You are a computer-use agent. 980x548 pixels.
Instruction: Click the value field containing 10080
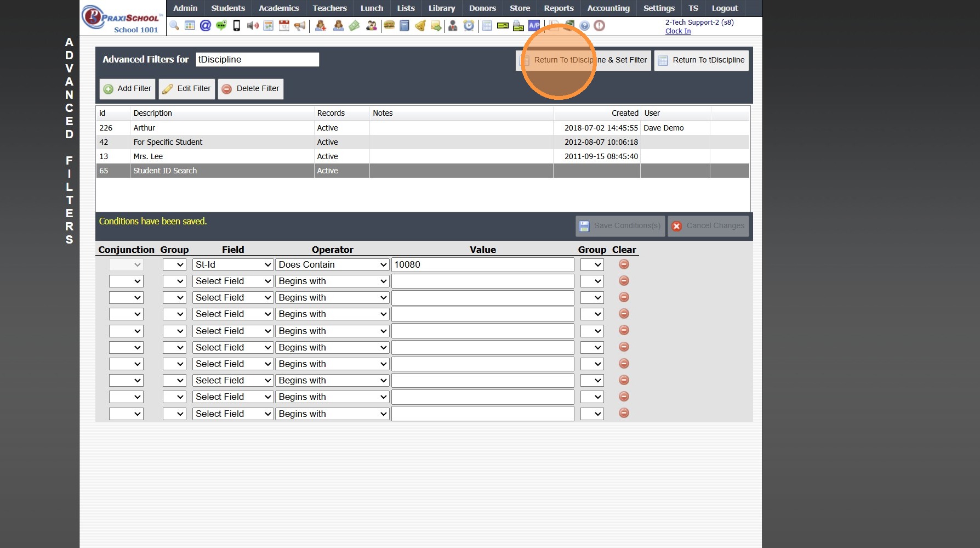[x=482, y=264]
